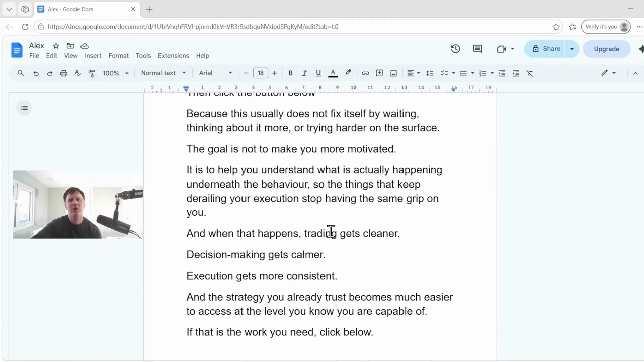Image resolution: width=644 pixels, height=362 pixels.
Task: Decrease the font size
Action: pos(246,73)
